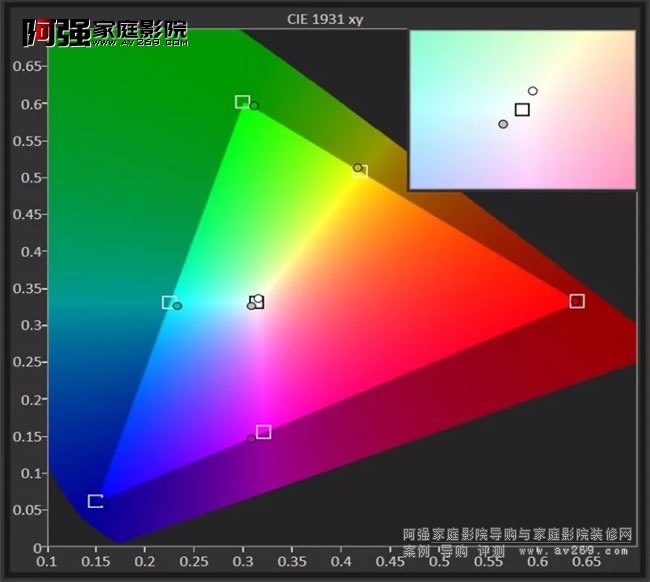Click the blue primary target square
650x582 pixels.
(x=95, y=501)
